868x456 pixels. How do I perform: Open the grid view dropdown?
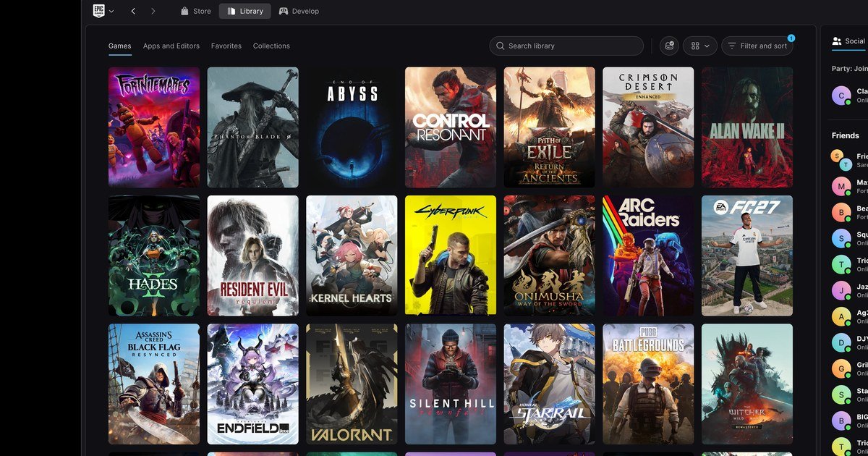pyautogui.click(x=699, y=46)
